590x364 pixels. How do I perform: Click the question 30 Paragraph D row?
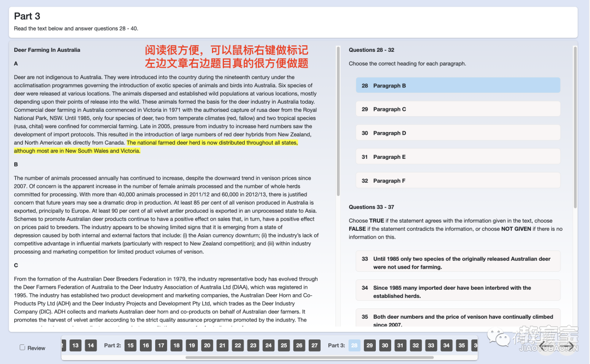click(x=458, y=133)
